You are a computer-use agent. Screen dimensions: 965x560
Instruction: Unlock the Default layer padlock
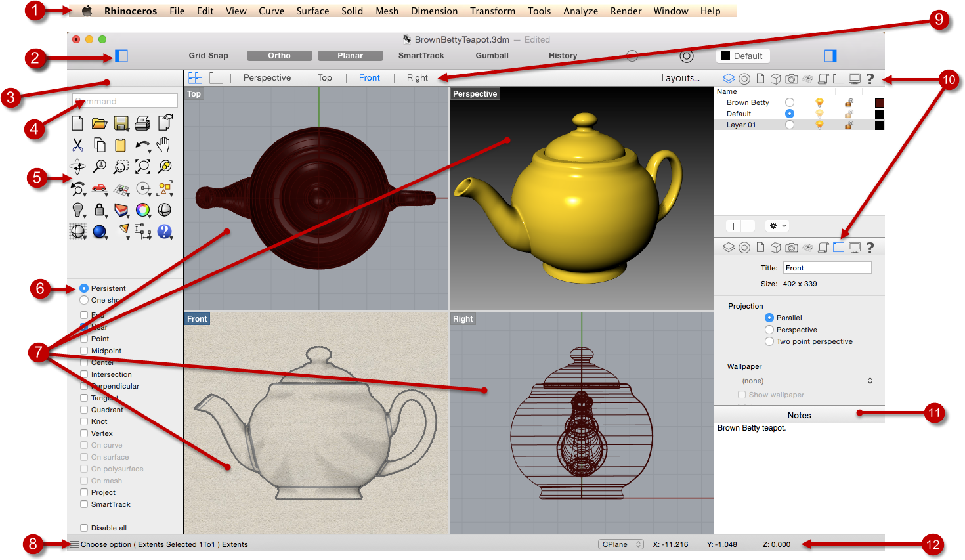[848, 114]
